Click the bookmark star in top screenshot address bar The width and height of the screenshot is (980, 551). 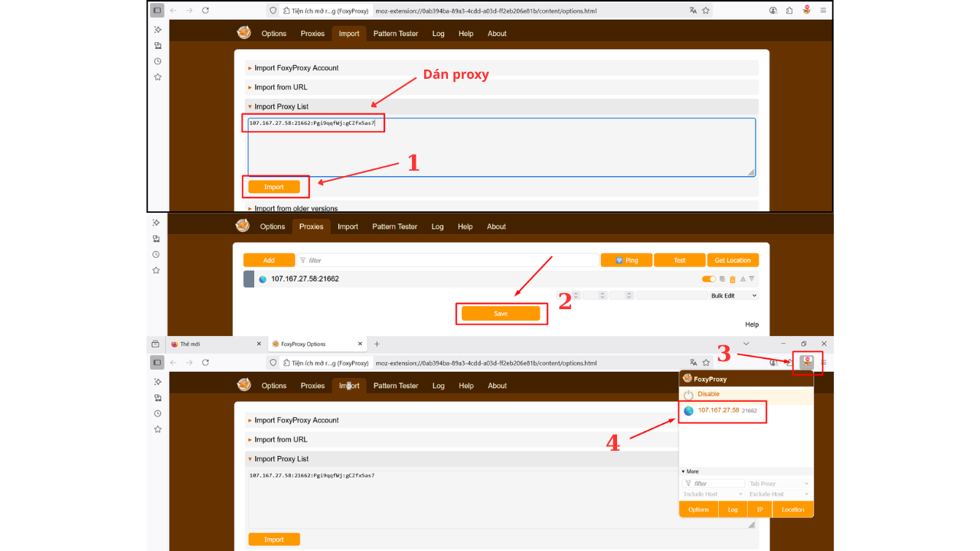(x=706, y=11)
